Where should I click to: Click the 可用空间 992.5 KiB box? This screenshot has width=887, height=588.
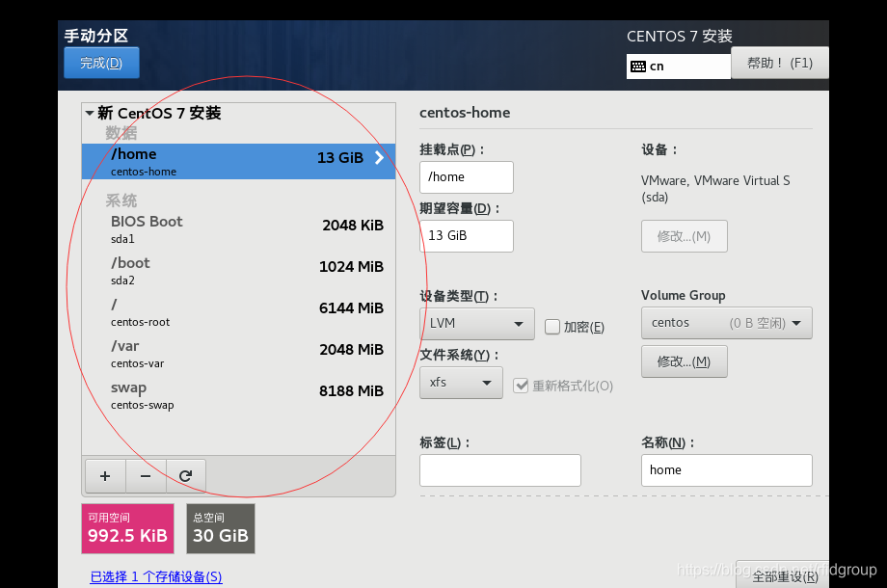point(128,528)
